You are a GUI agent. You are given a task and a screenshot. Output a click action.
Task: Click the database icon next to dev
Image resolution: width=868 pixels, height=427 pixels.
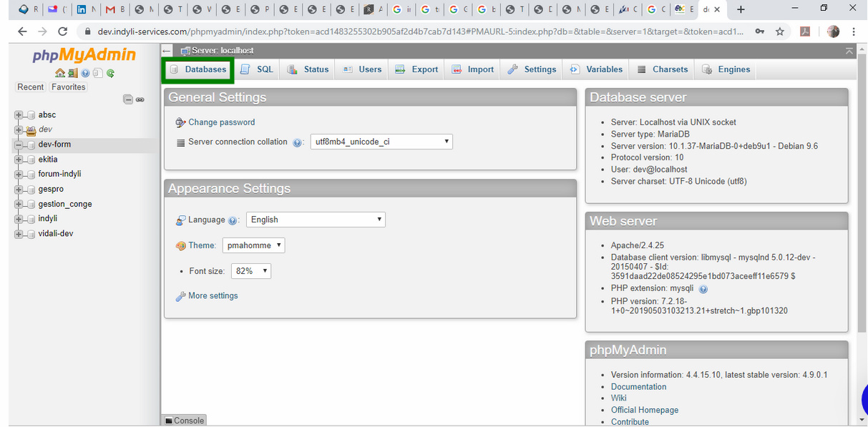pyautogui.click(x=31, y=129)
